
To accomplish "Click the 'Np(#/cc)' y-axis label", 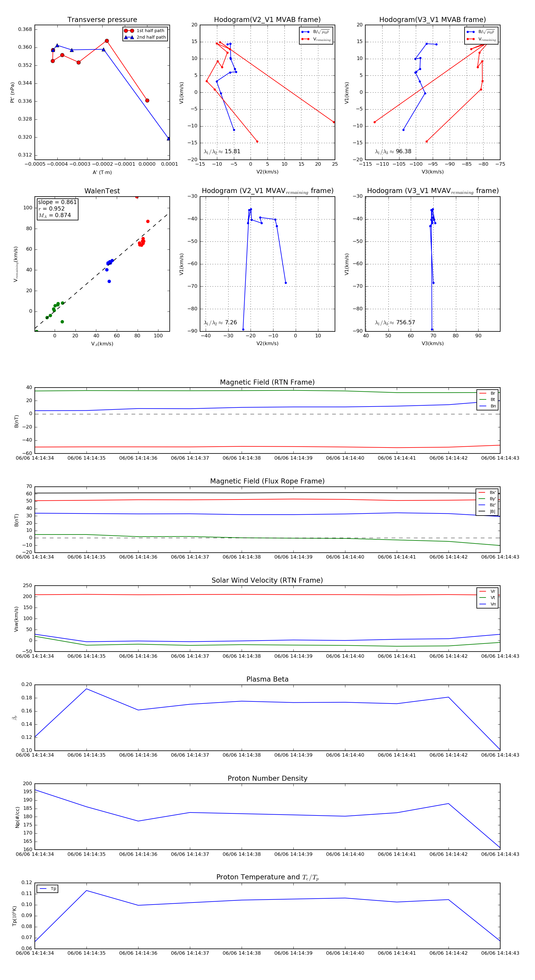I will (x=17, y=817).
